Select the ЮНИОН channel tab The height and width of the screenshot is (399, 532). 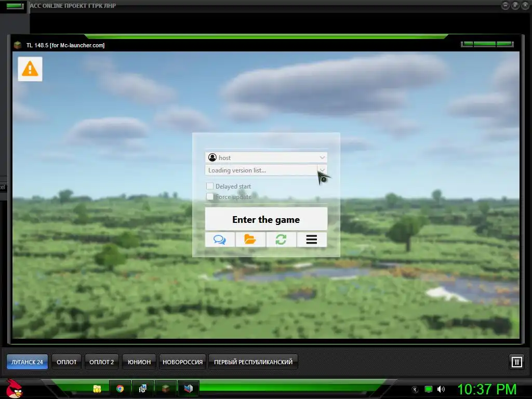coord(139,362)
